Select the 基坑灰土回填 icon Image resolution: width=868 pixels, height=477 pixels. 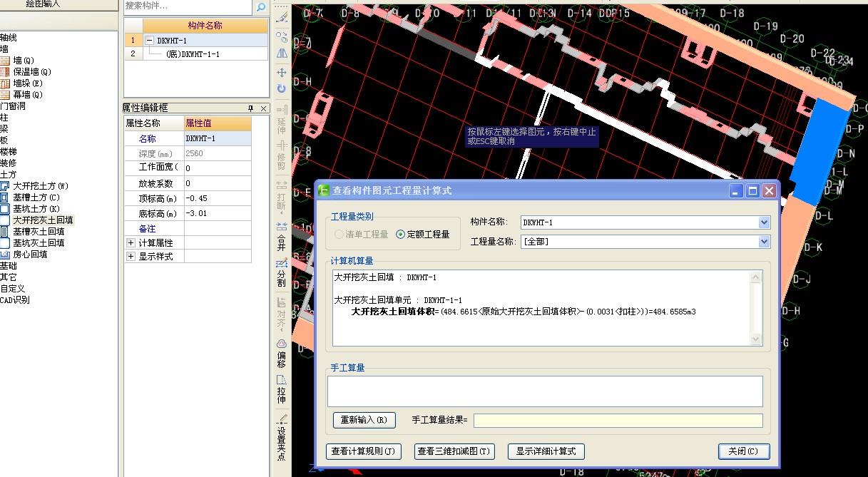[x=6, y=243]
